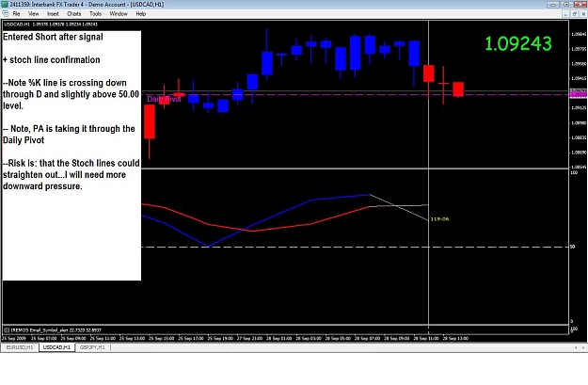The image size is (588, 385).
Task: Click the 100 label atop the stochastic scale
Action: click(x=574, y=172)
